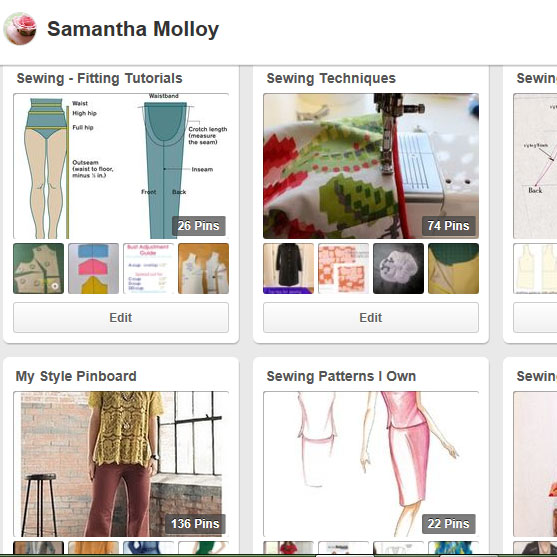Select the orange background bodice pattern thumbnail
Viewport: 557px width, 557px height.
point(204,269)
